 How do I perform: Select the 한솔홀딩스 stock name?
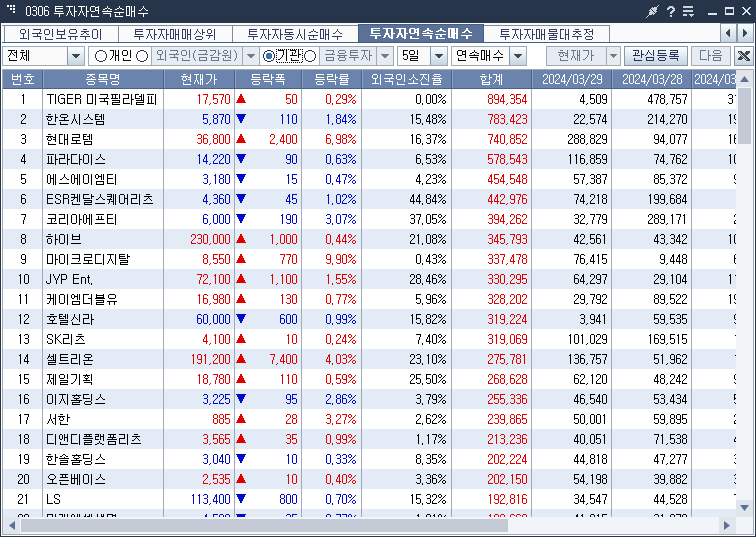click(76, 459)
